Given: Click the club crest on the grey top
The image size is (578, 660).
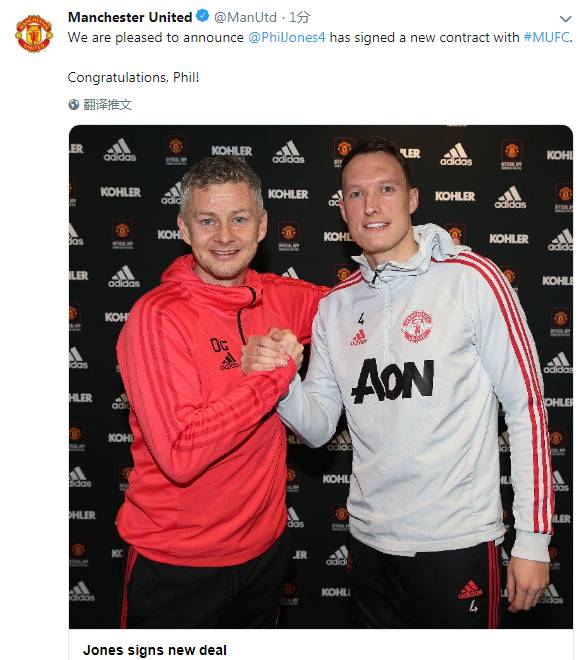Looking at the screenshot, I should coord(417,326).
